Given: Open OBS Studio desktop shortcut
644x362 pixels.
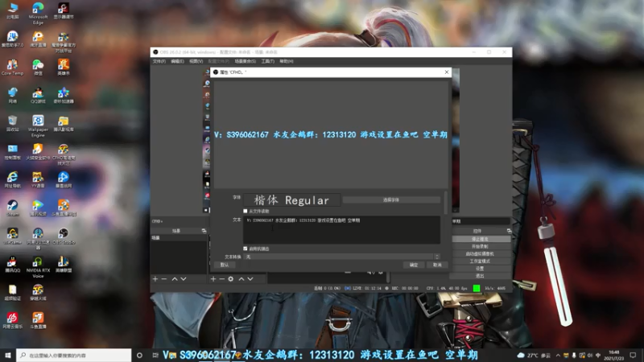Looking at the screenshot, I should 64,236.
